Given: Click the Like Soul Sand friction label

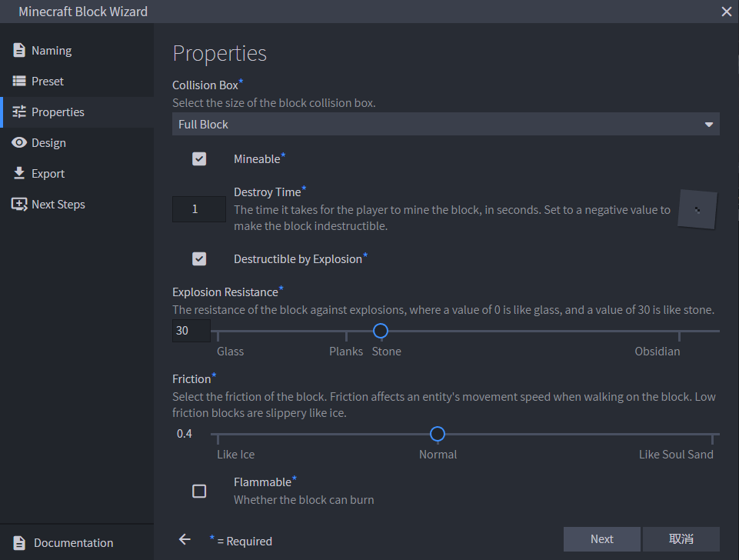Looking at the screenshot, I should [x=676, y=455].
